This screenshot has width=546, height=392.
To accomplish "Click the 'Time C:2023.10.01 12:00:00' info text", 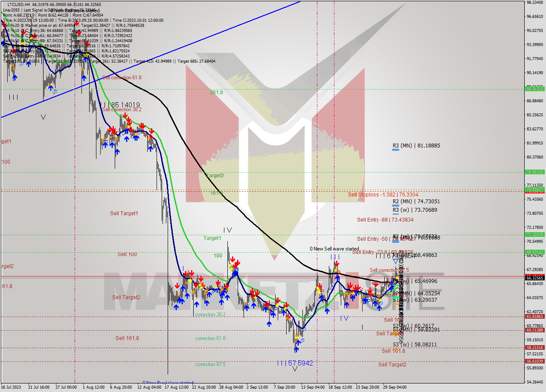I will pos(139,20).
